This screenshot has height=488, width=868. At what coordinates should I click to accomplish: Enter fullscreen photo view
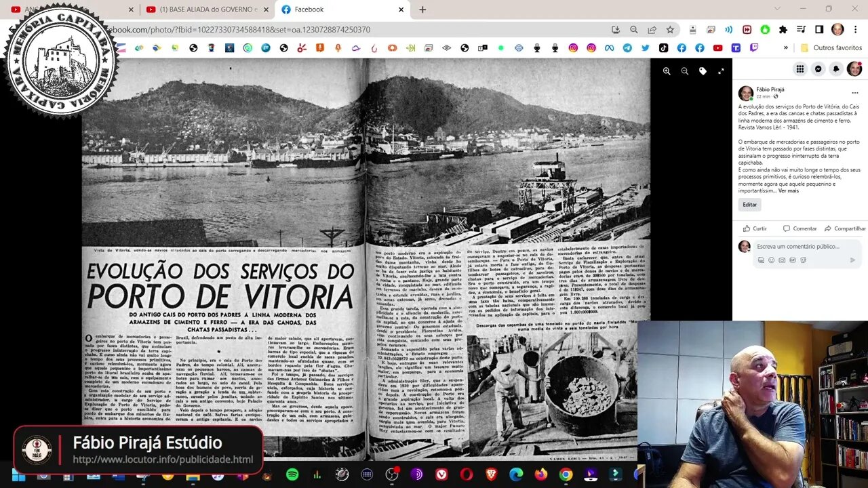721,70
